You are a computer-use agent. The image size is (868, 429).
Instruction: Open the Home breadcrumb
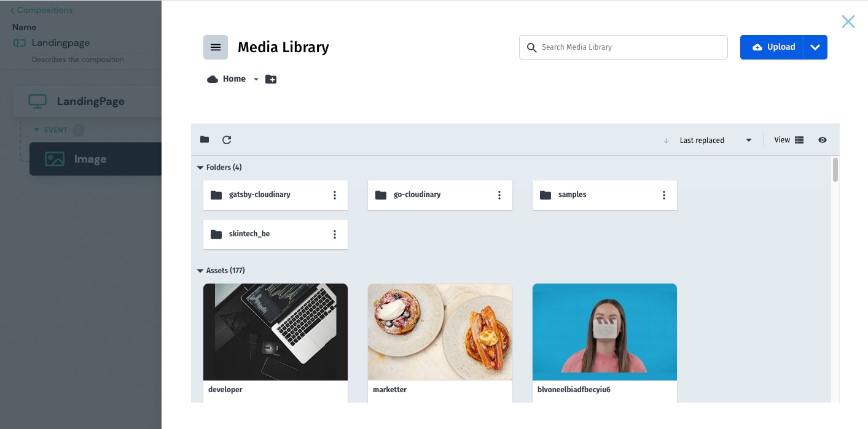[x=234, y=79]
